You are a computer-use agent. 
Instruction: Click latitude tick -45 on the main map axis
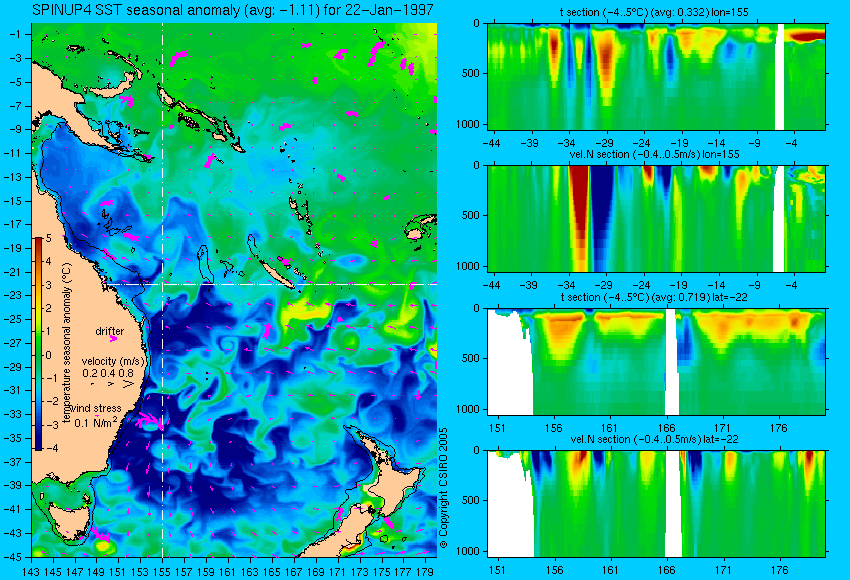15,557
